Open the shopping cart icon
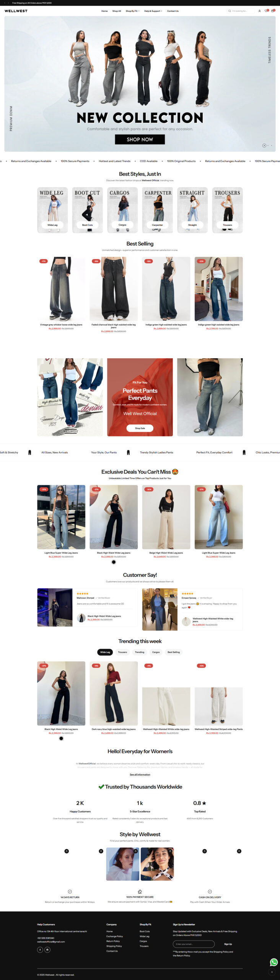The width and height of the screenshot is (280, 980). [x=272, y=11]
